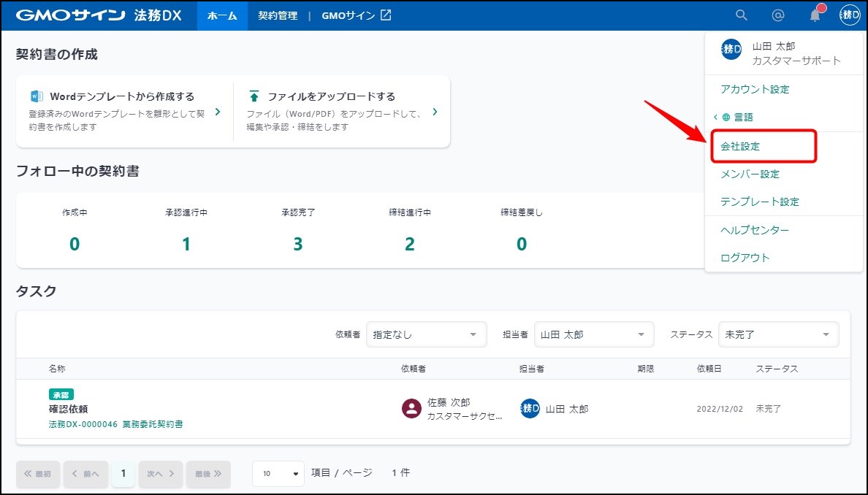Image resolution: width=868 pixels, height=495 pixels.
Task: Click the GMOサイン external link icon
Action: click(386, 15)
